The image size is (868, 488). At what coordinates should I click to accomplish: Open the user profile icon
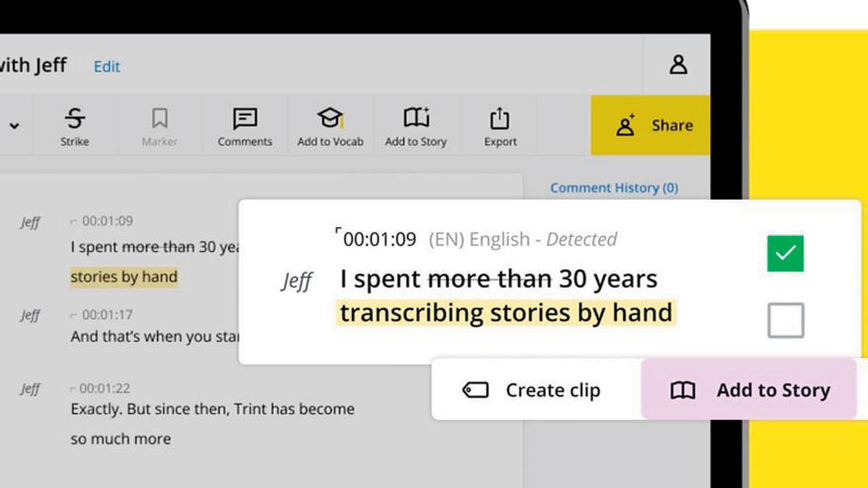(678, 65)
